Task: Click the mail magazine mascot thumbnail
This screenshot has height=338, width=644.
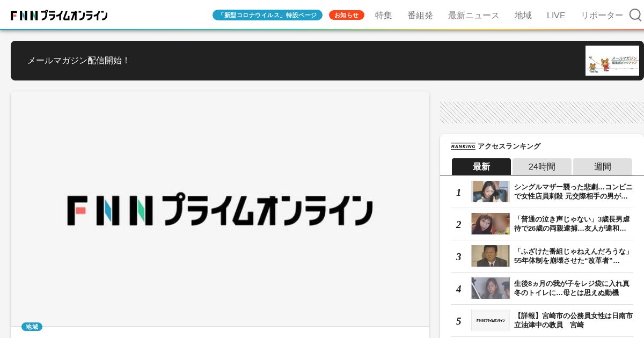Action: coord(612,61)
